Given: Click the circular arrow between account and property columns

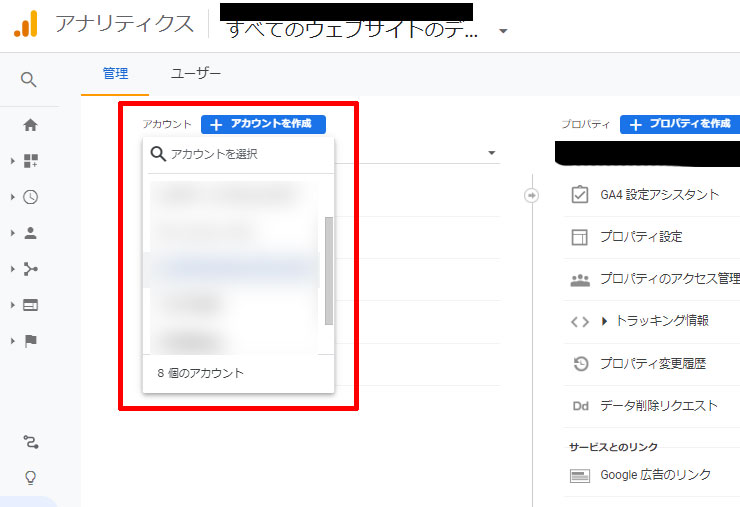Looking at the screenshot, I should (531, 195).
